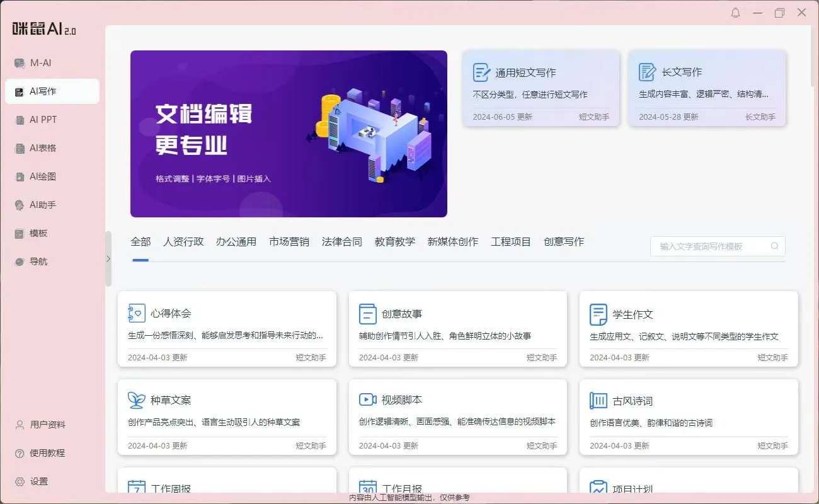Select the 全部 category tab
The width and height of the screenshot is (819, 504).
140,242
